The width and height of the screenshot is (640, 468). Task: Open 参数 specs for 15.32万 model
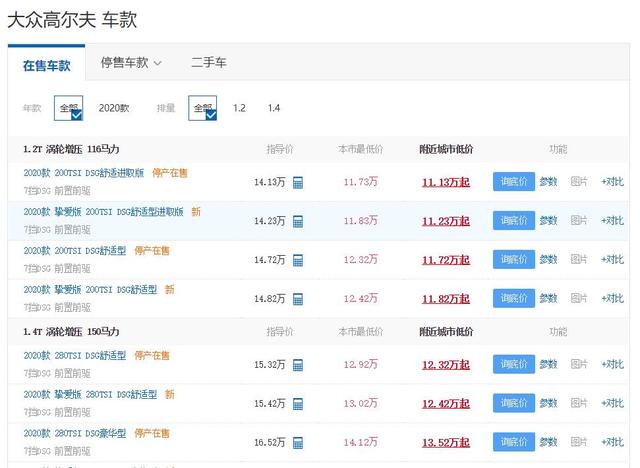coord(548,364)
